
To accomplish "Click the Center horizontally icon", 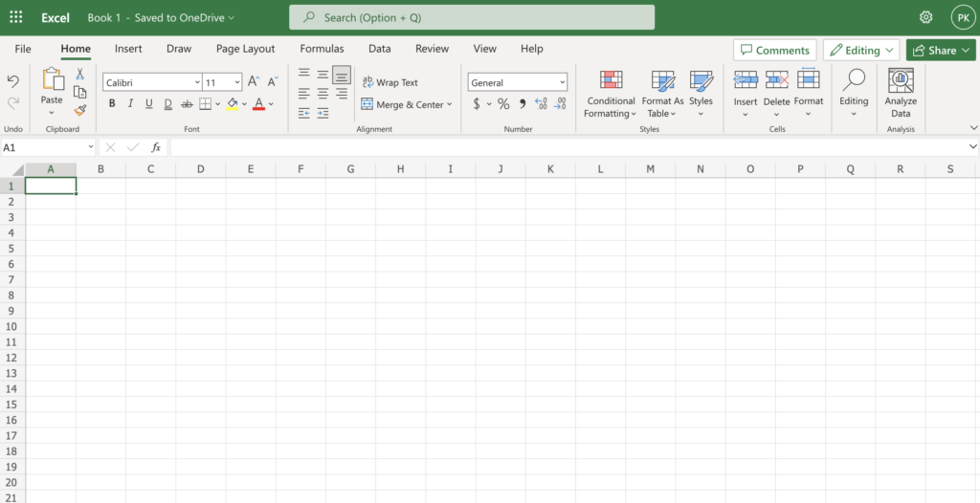I will coord(323,93).
